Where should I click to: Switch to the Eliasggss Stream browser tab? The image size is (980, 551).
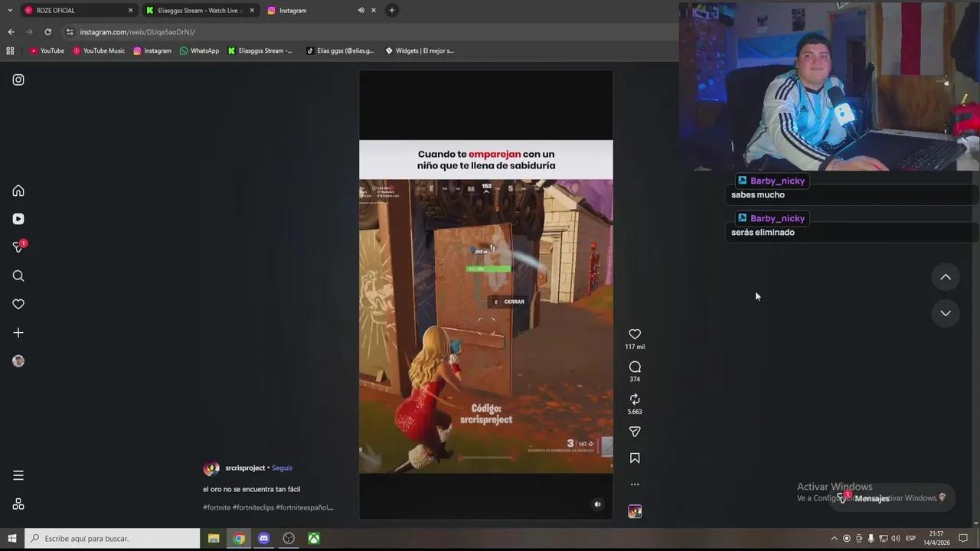(x=199, y=10)
